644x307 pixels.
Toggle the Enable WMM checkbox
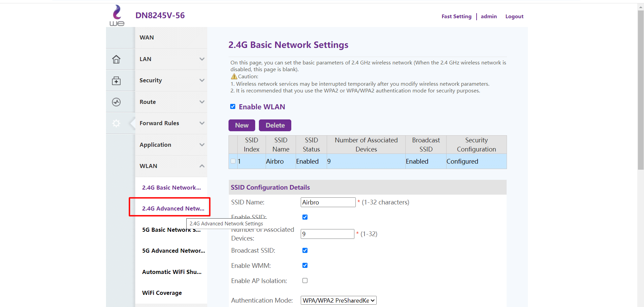click(305, 266)
